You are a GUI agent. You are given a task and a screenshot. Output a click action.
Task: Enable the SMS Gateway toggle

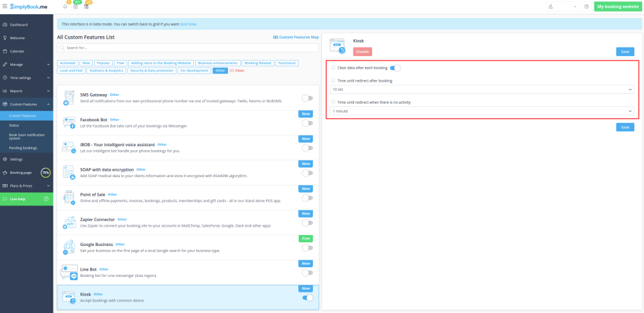pos(307,98)
